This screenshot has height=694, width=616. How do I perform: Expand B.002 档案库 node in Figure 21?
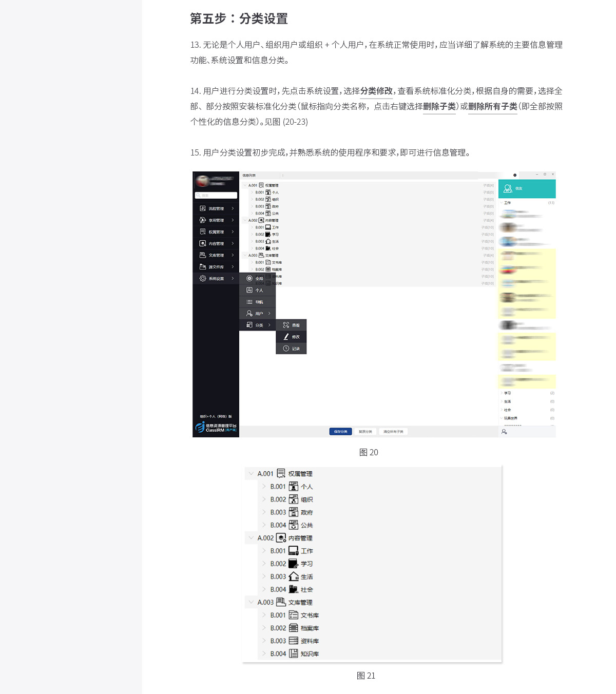(x=264, y=628)
